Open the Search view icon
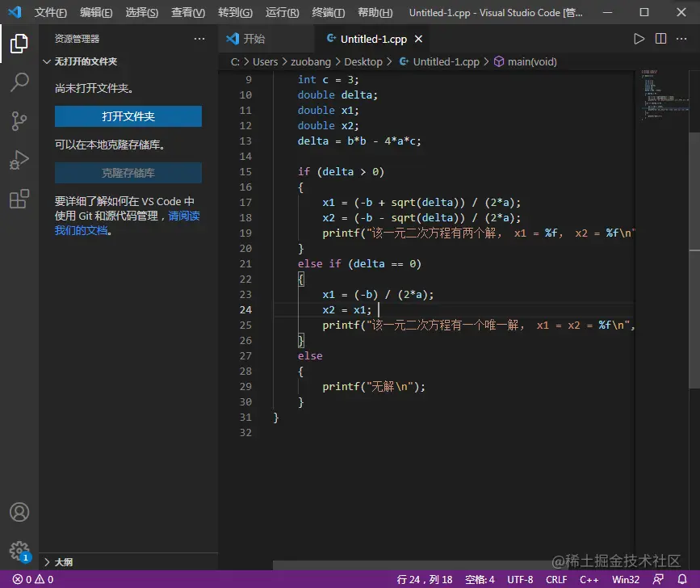Viewport: 700px width, 588px height. tap(19, 82)
